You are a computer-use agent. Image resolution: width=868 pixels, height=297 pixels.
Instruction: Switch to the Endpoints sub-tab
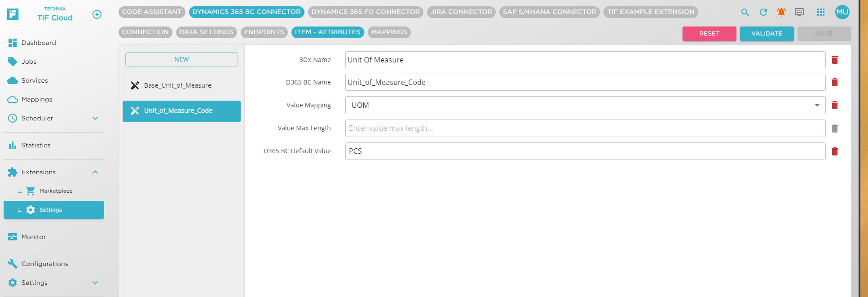264,32
